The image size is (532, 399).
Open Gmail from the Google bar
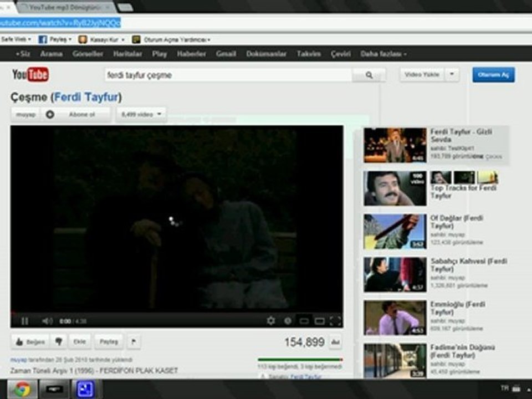click(226, 54)
